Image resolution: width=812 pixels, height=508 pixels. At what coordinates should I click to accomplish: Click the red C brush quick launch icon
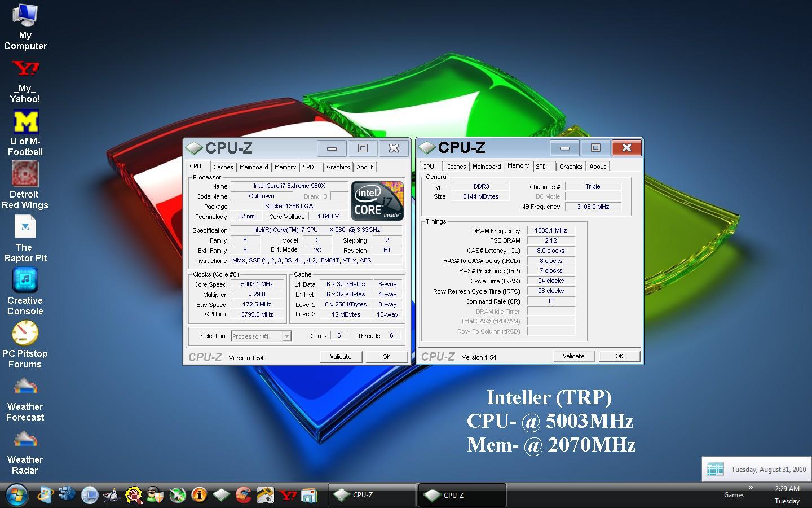coord(243,495)
